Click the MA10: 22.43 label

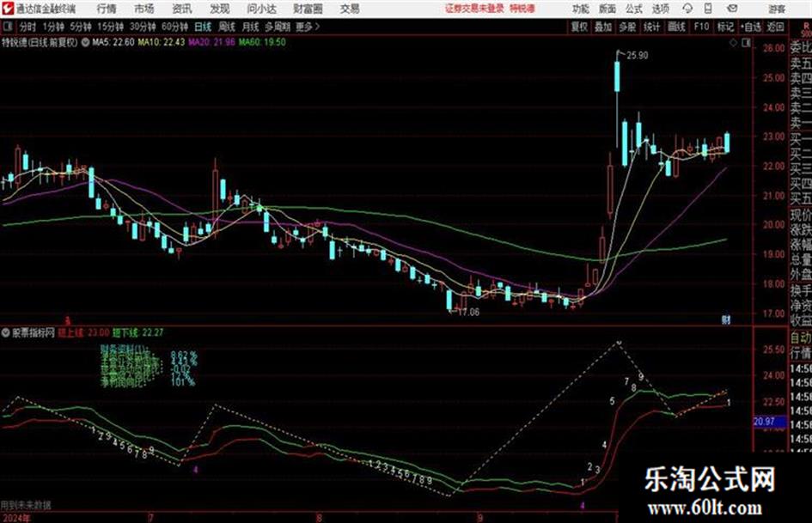pyautogui.click(x=161, y=42)
